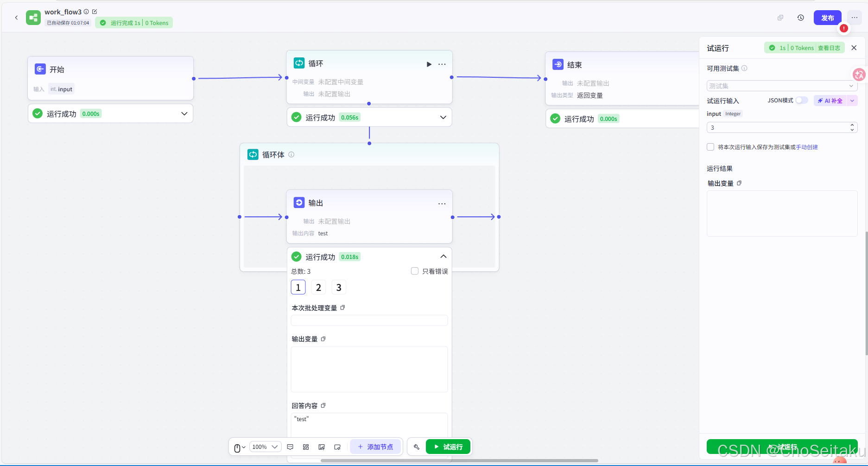Click the right panel vertical scrollbar
Viewport: 868px width, 466px height.
tap(866, 293)
